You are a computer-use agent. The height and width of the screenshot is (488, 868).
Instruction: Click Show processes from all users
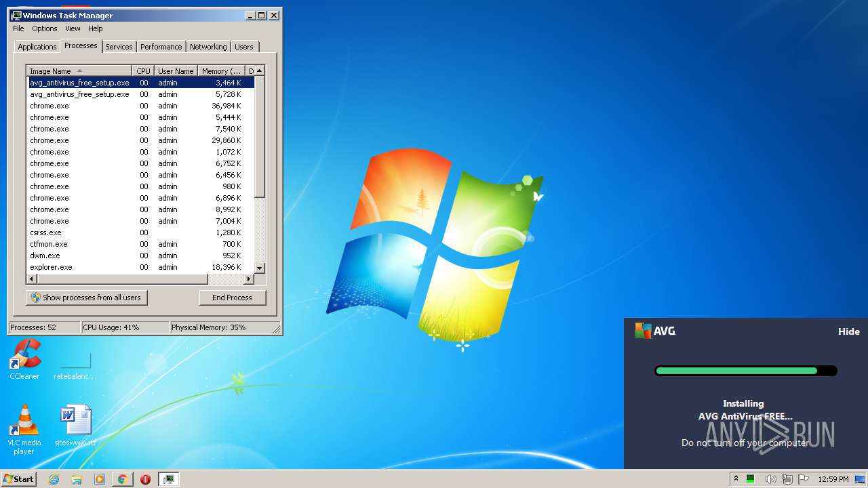coord(86,298)
